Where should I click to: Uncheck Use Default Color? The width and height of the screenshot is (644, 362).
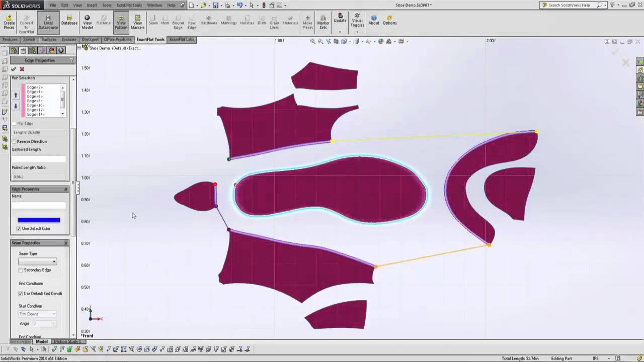(x=19, y=229)
